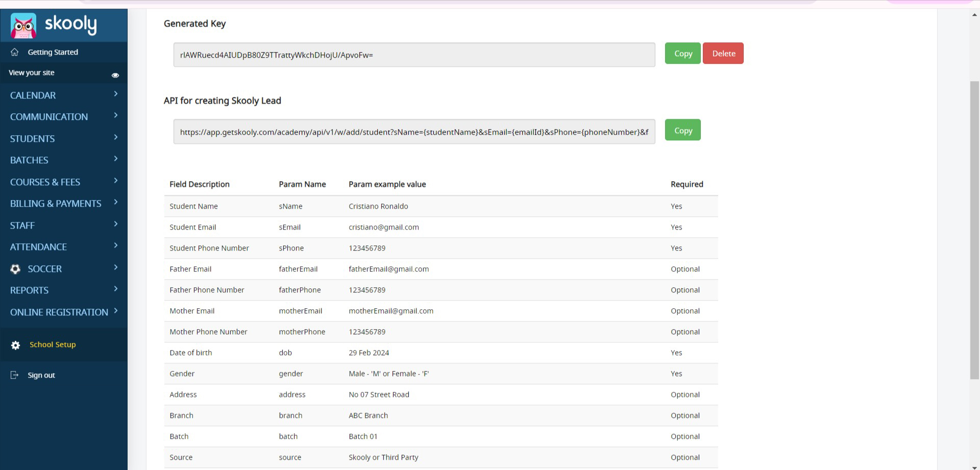The width and height of the screenshot is (980, 470).
Task: Select the 'No 07 Street Road' value
Action: click(x=379, y=394)
